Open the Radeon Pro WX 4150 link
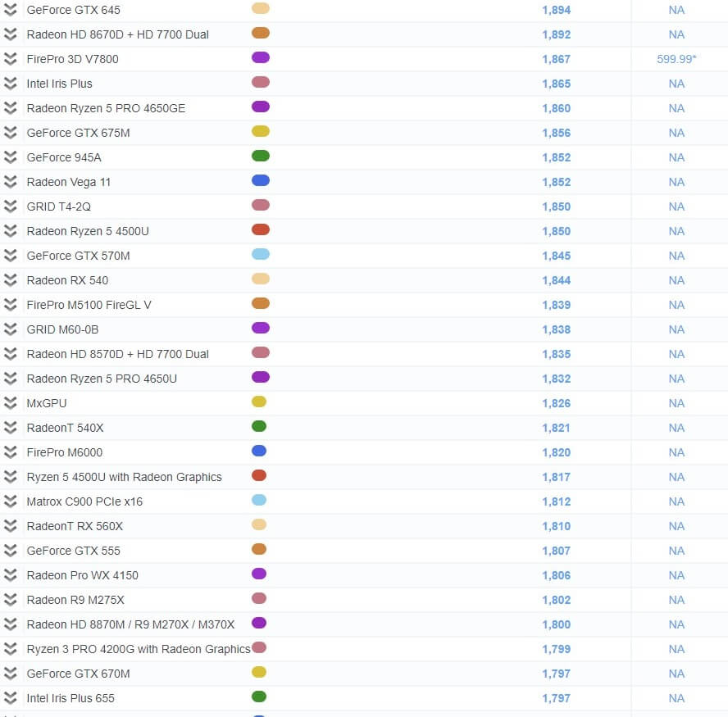Viewport: 728px width, 717px height. point(82,575)
